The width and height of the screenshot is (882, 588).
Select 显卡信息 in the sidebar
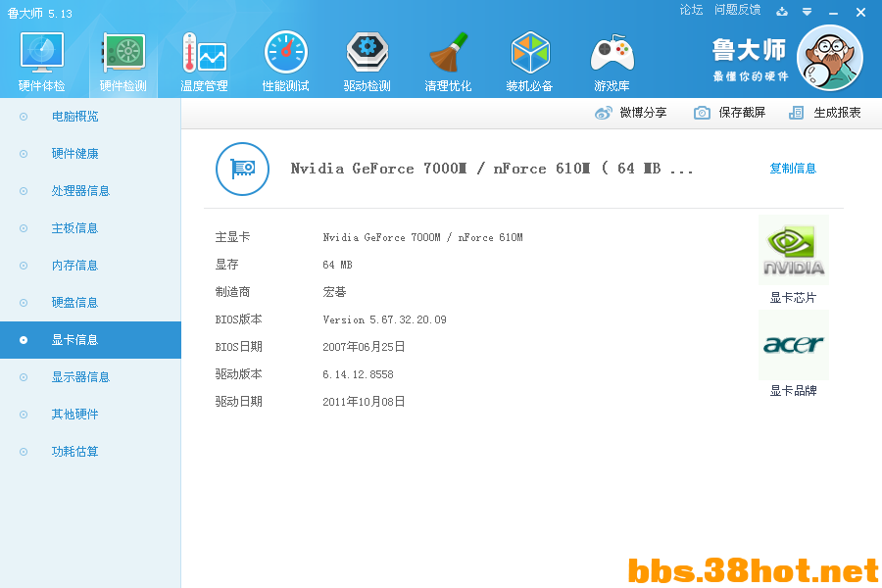90,340
